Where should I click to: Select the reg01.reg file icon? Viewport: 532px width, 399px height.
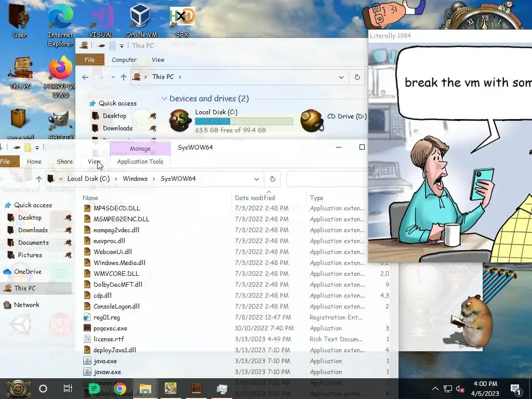tap(87, 317)
